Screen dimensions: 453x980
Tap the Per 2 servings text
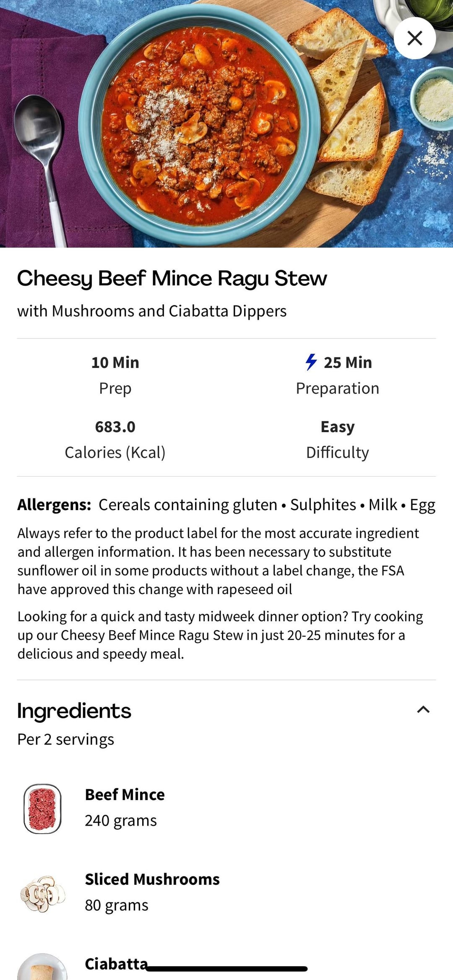point(66,739)
